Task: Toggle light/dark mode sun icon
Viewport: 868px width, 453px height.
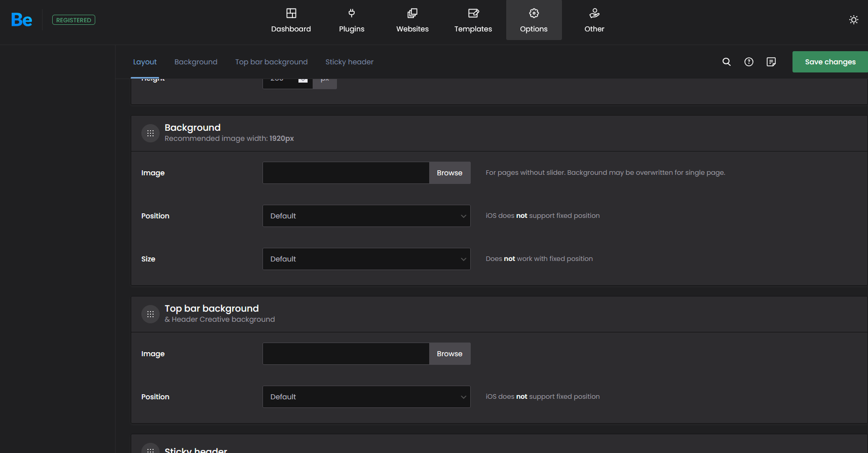Action: coord(853,20)
